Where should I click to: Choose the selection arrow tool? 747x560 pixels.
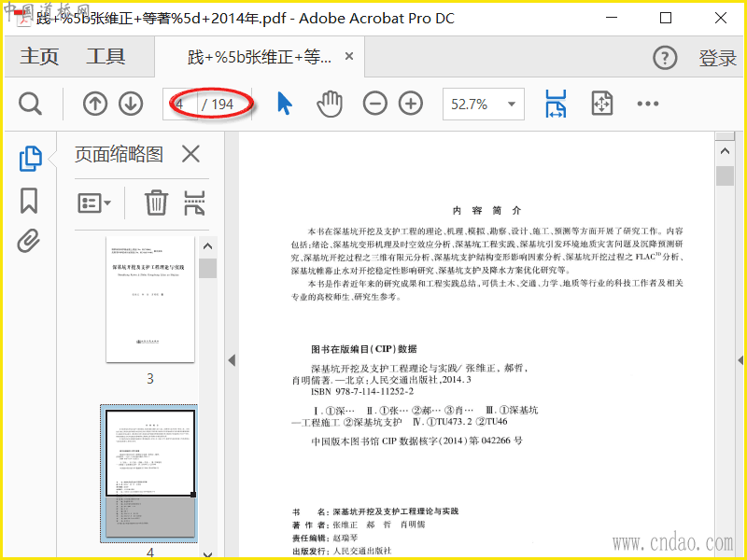tap(285, 104)
